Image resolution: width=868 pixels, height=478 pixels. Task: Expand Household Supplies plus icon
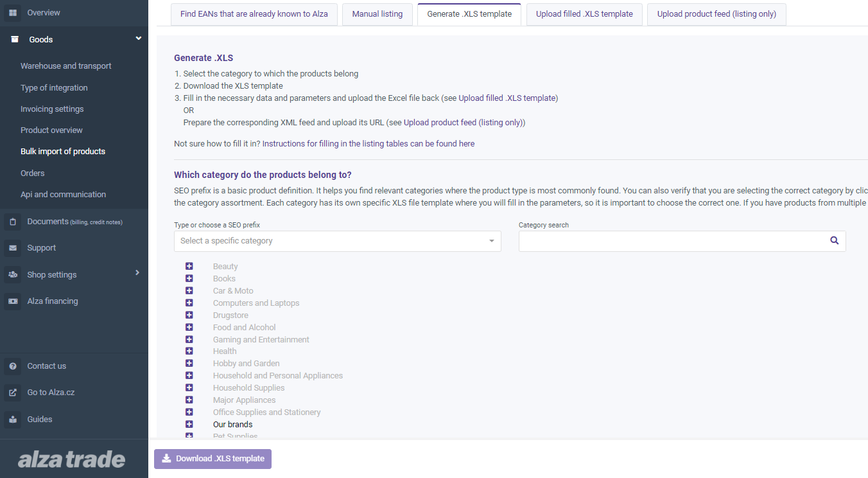pos(189,387)
